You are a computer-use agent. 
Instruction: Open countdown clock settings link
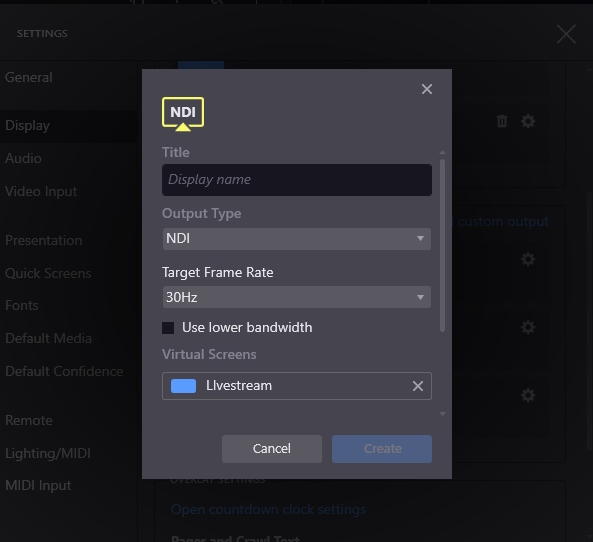coord(268,510)
